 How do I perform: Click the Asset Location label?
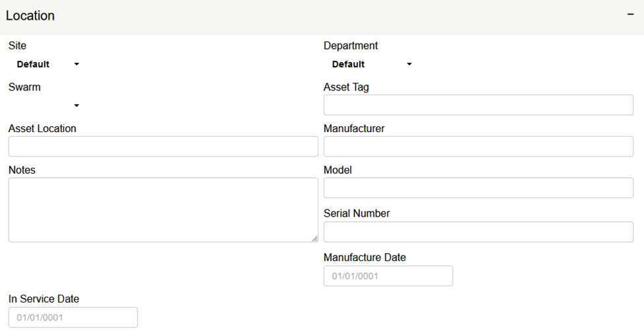(42, 129)
